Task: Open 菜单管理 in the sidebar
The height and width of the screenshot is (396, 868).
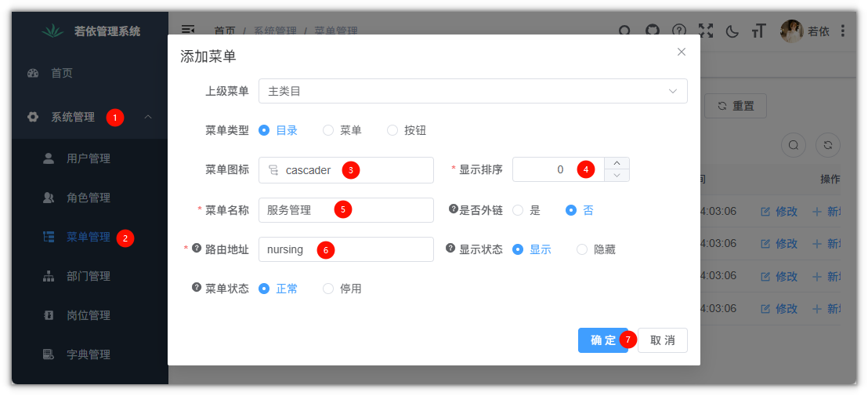Action: point(89,237)
